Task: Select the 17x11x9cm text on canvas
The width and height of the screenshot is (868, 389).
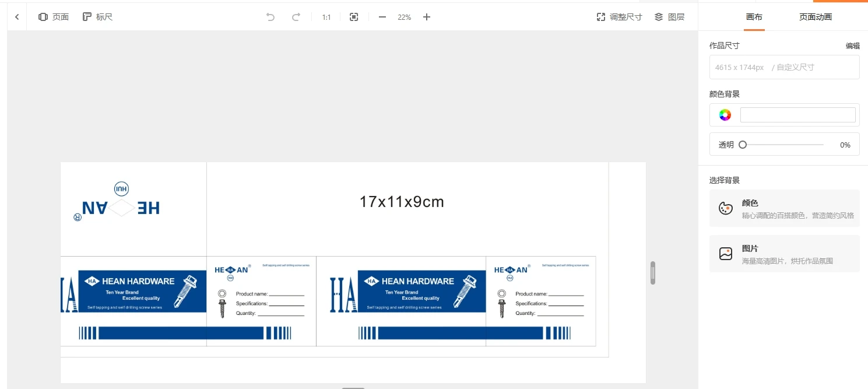Action: pos(402,202)
